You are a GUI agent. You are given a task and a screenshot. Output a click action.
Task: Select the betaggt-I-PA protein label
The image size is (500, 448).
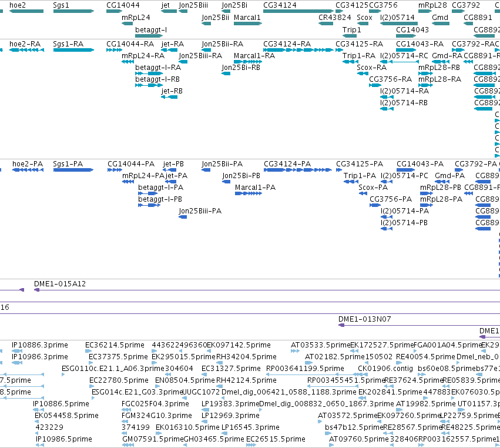click(161, 188)
